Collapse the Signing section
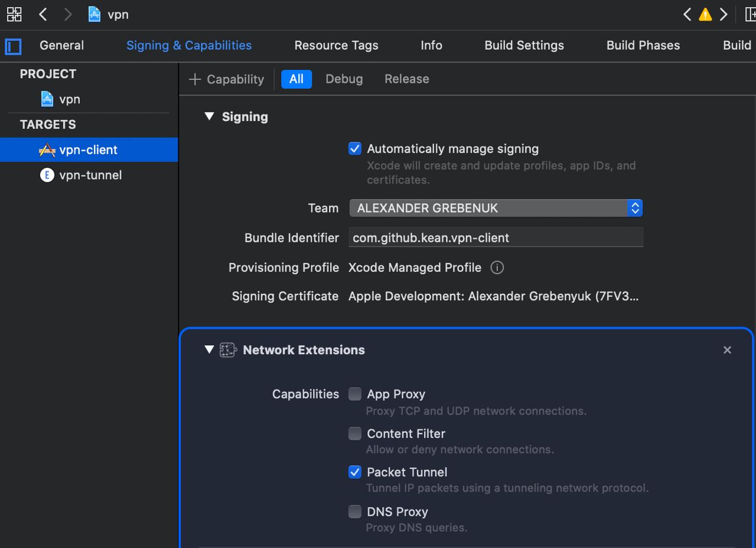Screen dimensions: 756x548 point(208,116)
